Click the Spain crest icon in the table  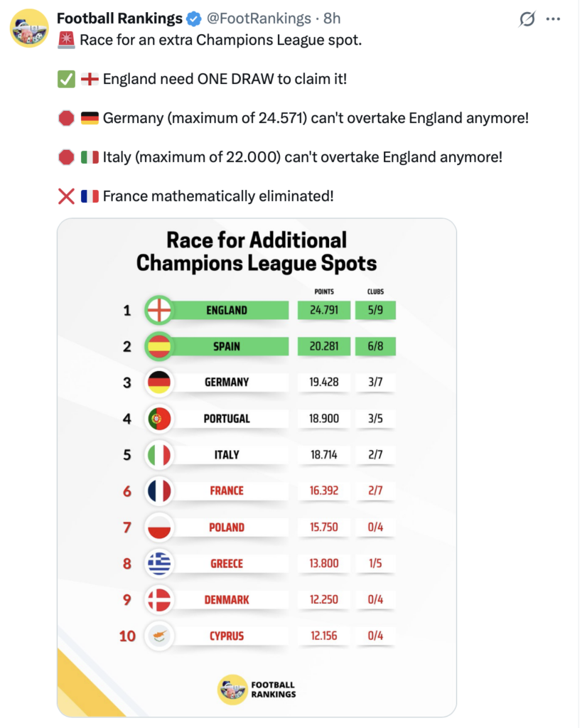point(159,346)
